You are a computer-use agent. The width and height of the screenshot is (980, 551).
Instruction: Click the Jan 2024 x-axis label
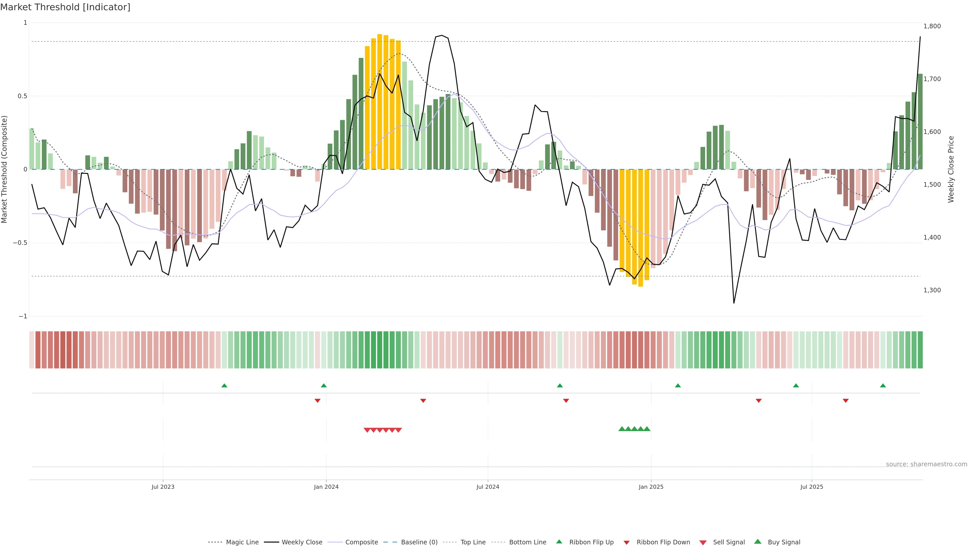(326, 487)
